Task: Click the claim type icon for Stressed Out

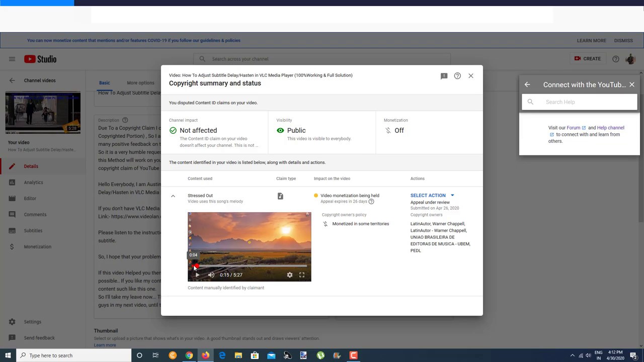Action: coord(280,196)
